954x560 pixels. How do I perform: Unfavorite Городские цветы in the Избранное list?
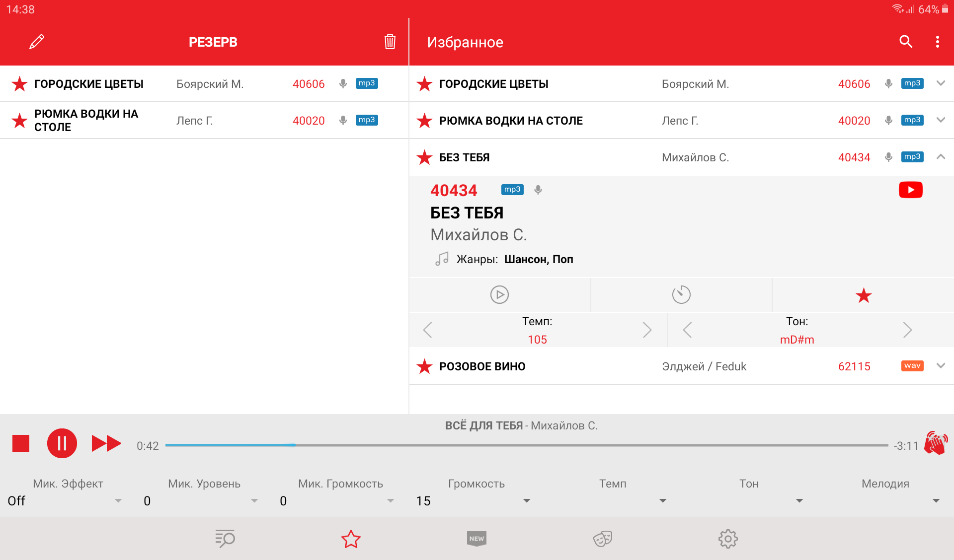[424, 84]
